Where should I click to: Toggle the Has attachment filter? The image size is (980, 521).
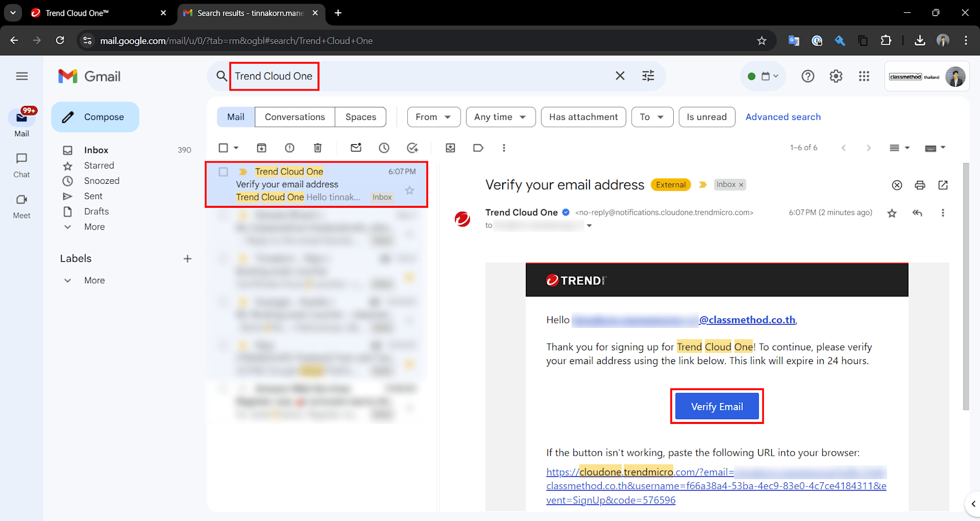pyautogui.click(x=583, y=117)
